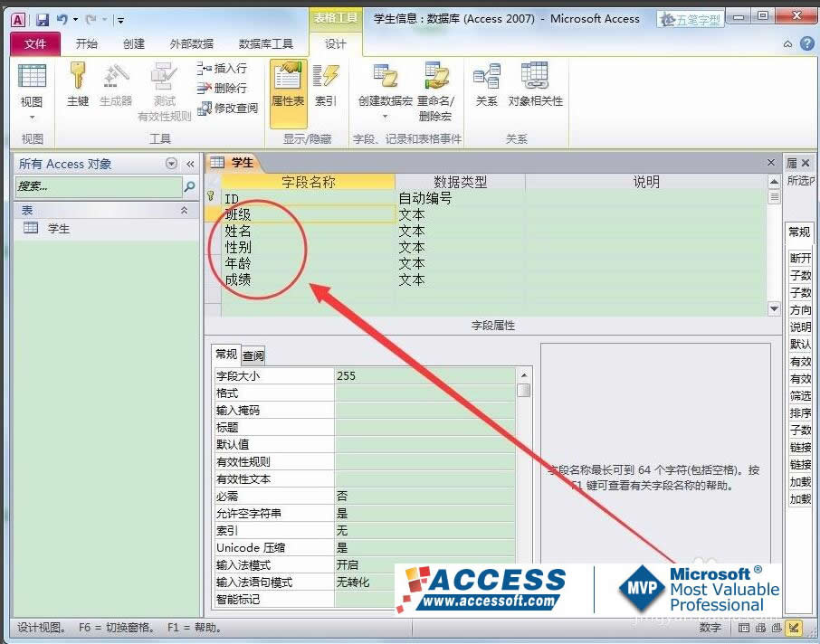
Task: Click the Save icon in quick access toolbar
Action: pyautogui.click(x=43, y=20)
